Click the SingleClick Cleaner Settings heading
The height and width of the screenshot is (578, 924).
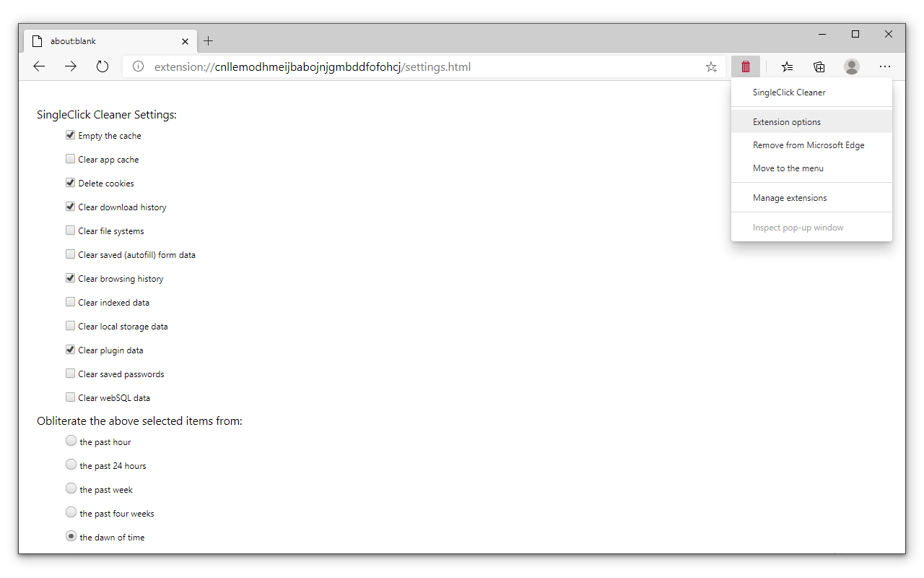click(107, 115)
